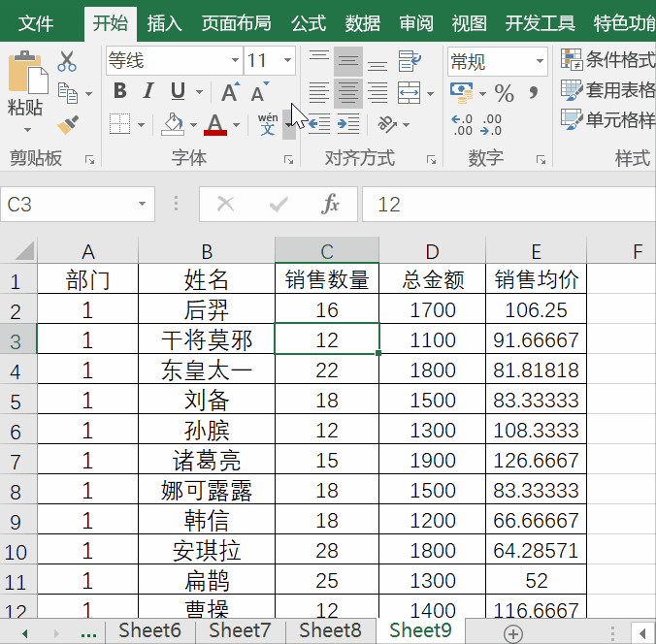Toggle bottom vertical alignment
Screen dimensions: 656x644
coord(377,61)
